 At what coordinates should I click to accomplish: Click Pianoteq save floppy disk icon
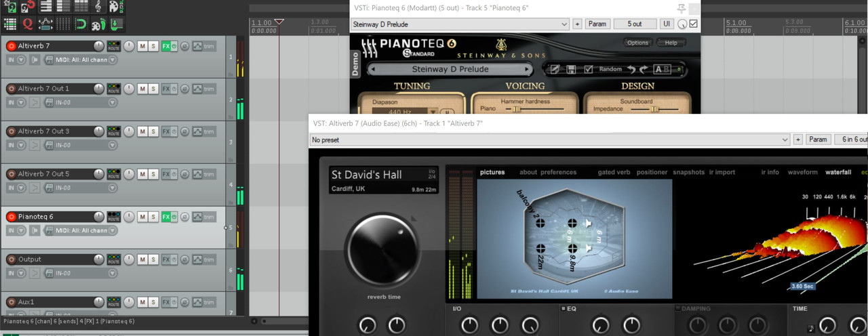(x=572, y=69)
